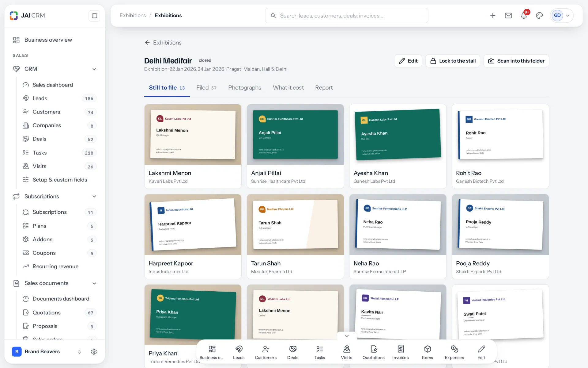Image resolution: width=588 pixels, height=368 pixels.
Task: Open the Items dock shortcut
Action: 428,352
